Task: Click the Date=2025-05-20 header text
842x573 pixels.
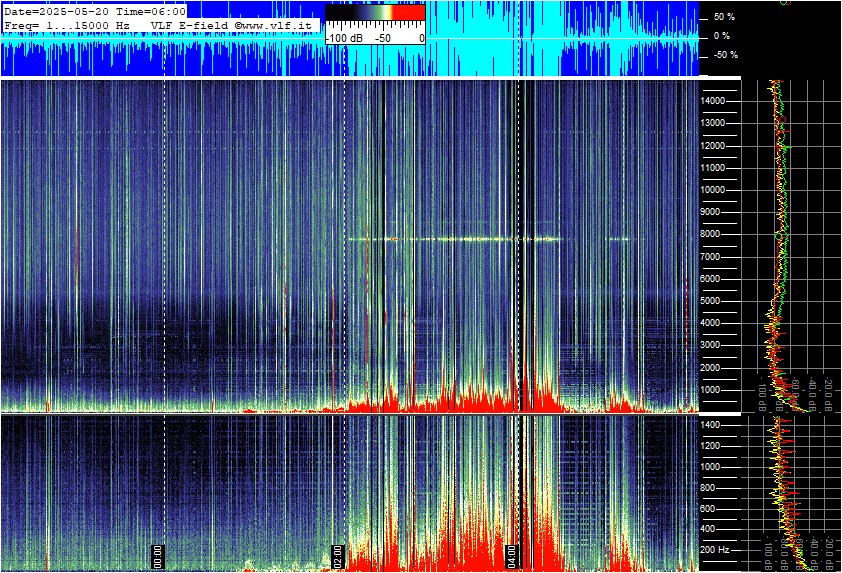Action: point(56,11)
